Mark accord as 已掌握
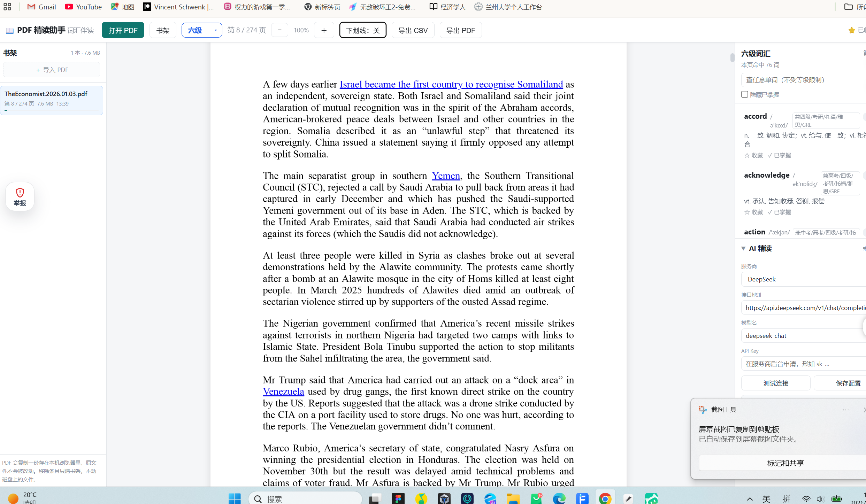Image resolution: width=866 pixels, height=504 pixels. pyautogui.click(x=780, y=155)
